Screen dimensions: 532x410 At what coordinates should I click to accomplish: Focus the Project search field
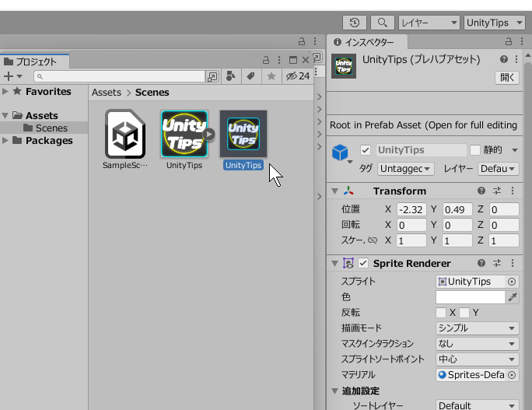120,76
